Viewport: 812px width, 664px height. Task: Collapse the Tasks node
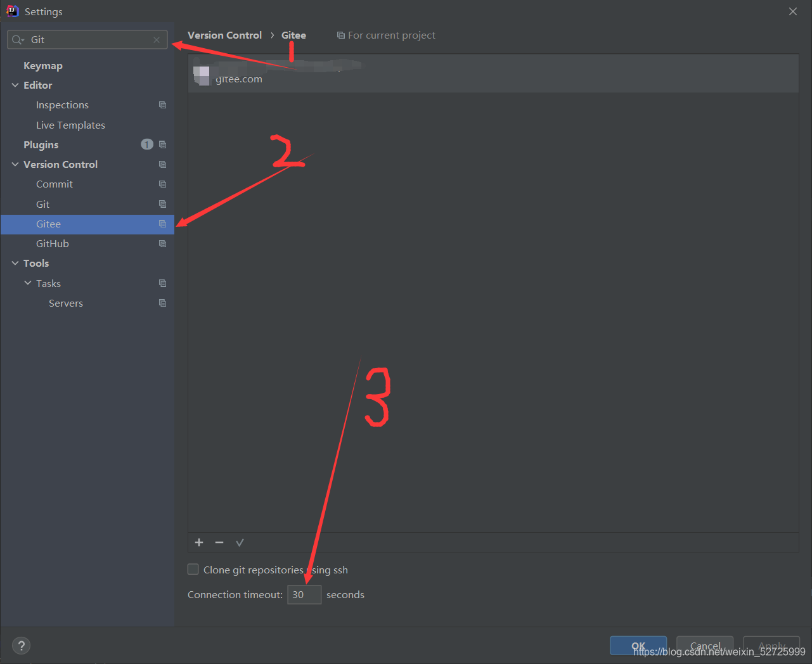[x=28, y=283]
